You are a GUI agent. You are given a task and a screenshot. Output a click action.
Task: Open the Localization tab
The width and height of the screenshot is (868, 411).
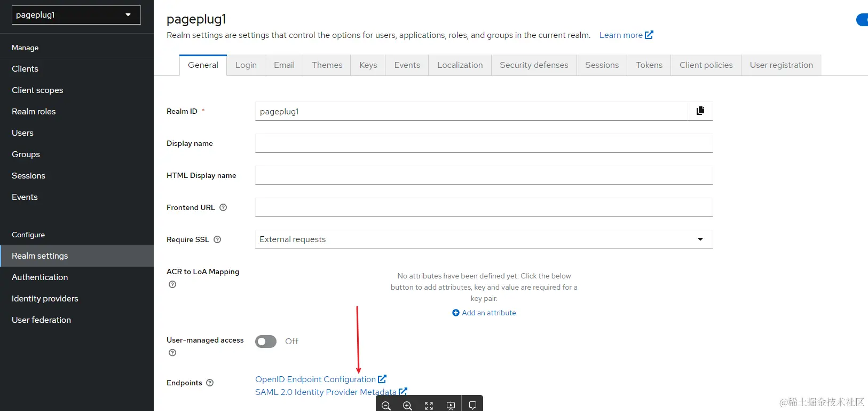click(460, 65)
